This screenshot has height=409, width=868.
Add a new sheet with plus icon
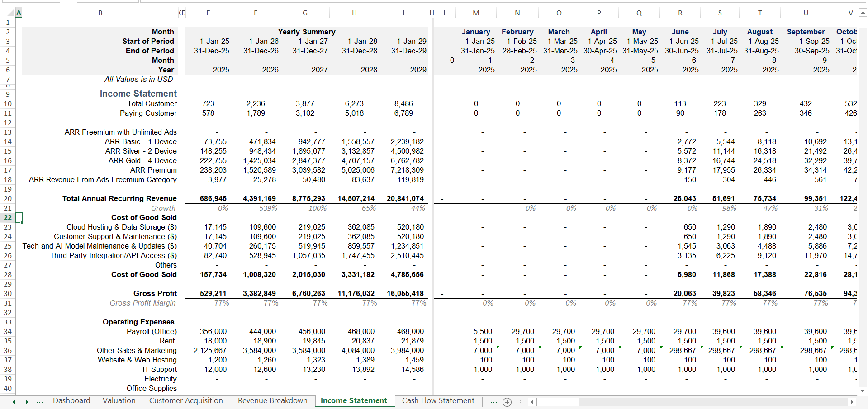(507, 402)
